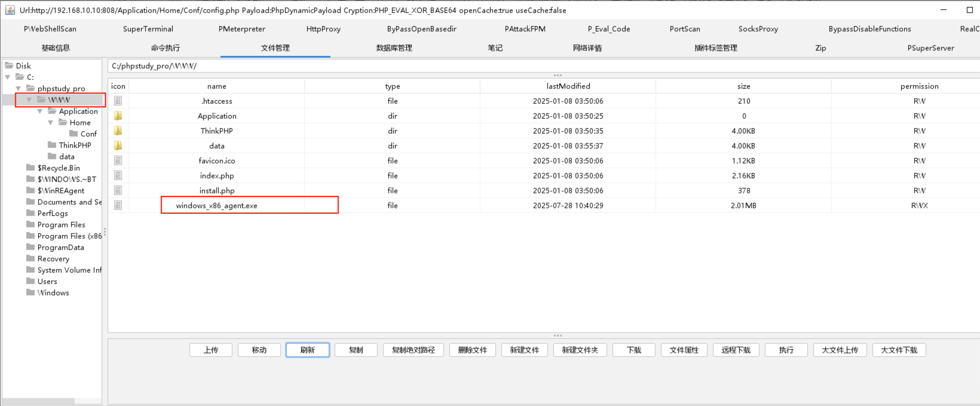Screen dimensions: 980x406
Task: Click the $Recycle.Bin folder icon
Action: tap(30, 168)
